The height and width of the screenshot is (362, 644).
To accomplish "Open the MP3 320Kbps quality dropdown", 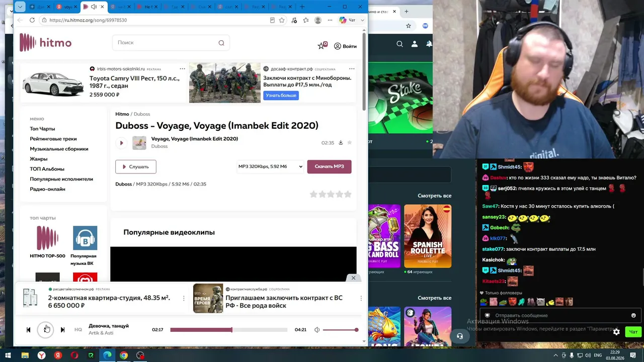I will pyautogui.click(x=270, y=166).
